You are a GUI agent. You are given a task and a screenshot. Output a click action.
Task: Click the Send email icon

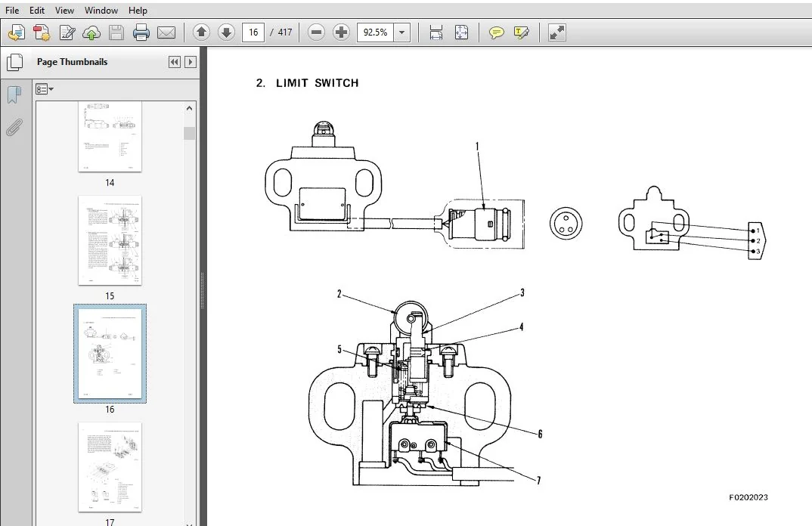tap(166, 32)
